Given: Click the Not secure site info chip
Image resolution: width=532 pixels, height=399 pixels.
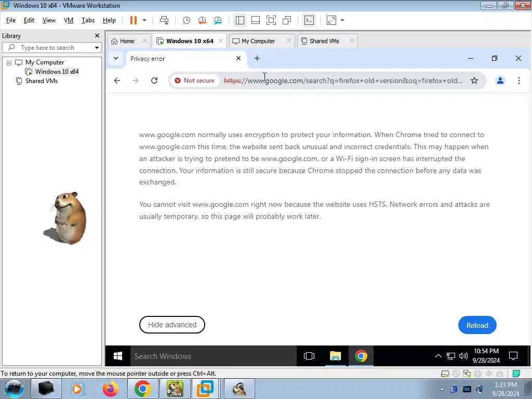Looking at the screenshot, I should click(195, 81).
